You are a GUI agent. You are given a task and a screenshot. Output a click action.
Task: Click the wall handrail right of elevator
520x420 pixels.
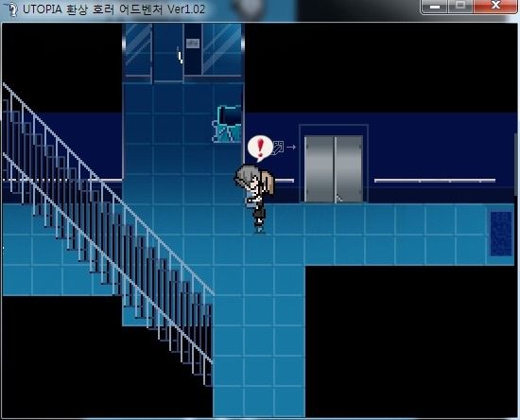(x=435, y=181)
